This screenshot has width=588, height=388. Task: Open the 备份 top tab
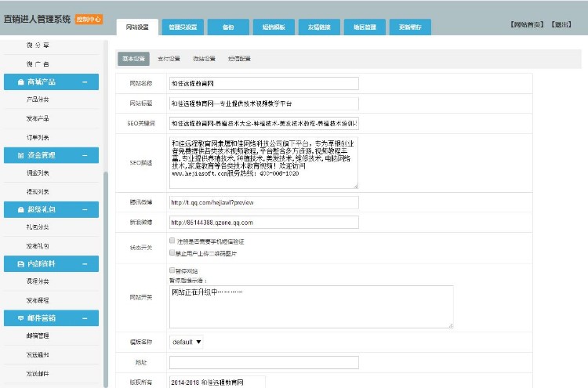click(228, 27)
